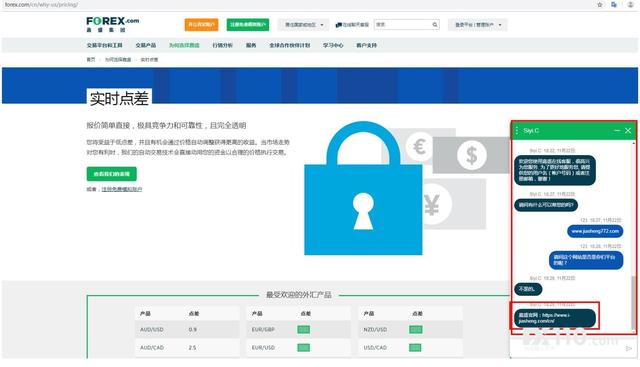Viewport: 640px width, 367px height.
Task: Click the 0.9 spread value
Action: click(x=193, y=329)
